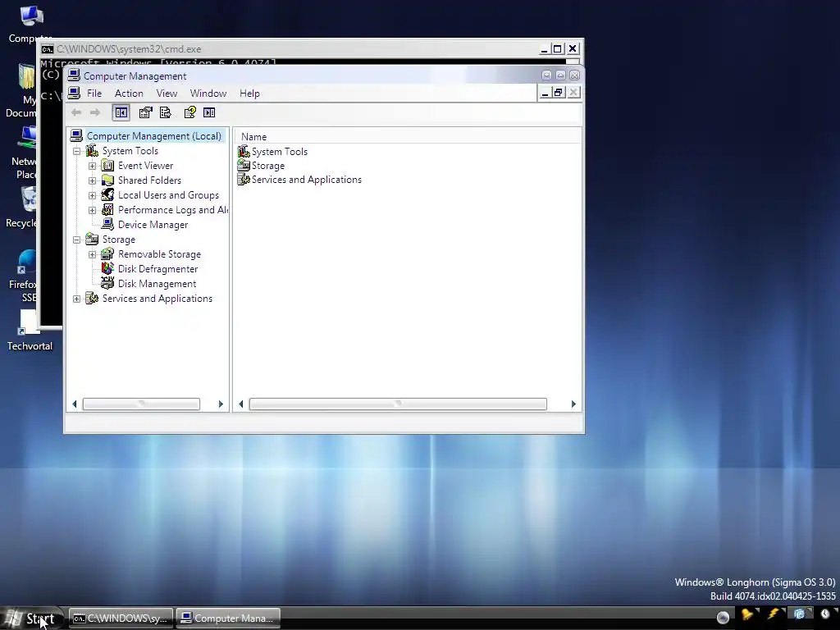
Task: Click System Tools in the right pane list
Action: (280, 152)
